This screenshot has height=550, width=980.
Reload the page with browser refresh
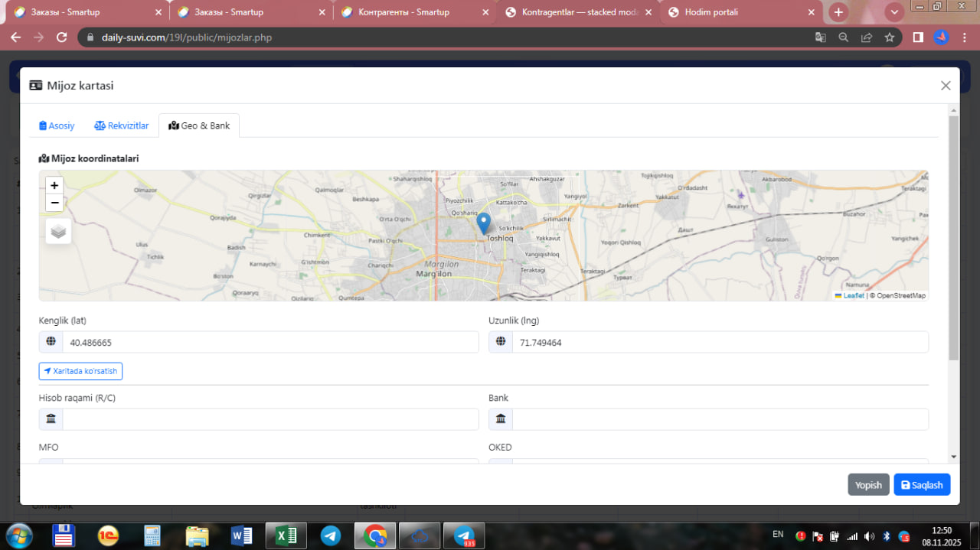click(62, 37)
